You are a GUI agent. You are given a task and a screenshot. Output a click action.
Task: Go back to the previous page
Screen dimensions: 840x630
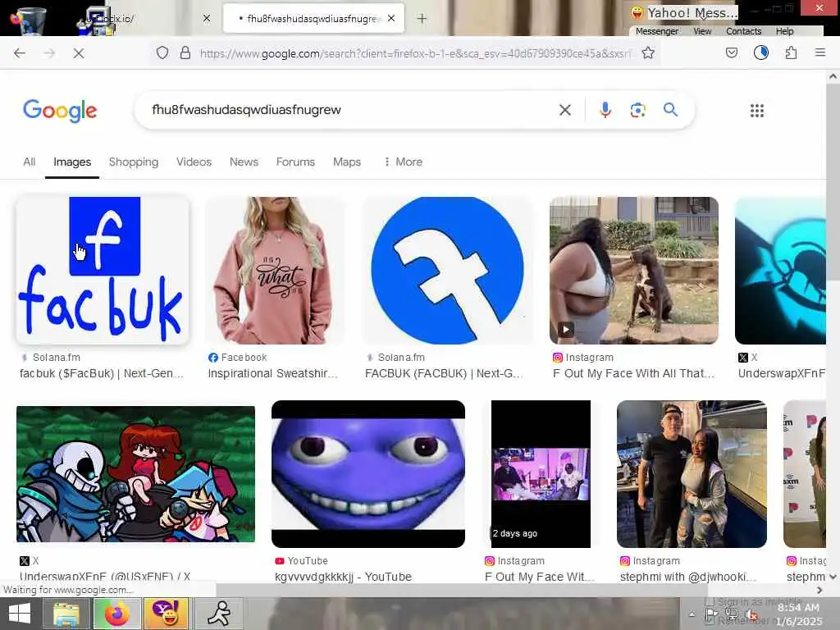point(20,53)
